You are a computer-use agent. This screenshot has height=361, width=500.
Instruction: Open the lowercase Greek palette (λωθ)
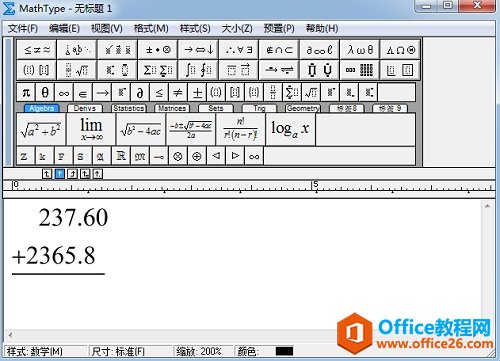coord(360,50)
